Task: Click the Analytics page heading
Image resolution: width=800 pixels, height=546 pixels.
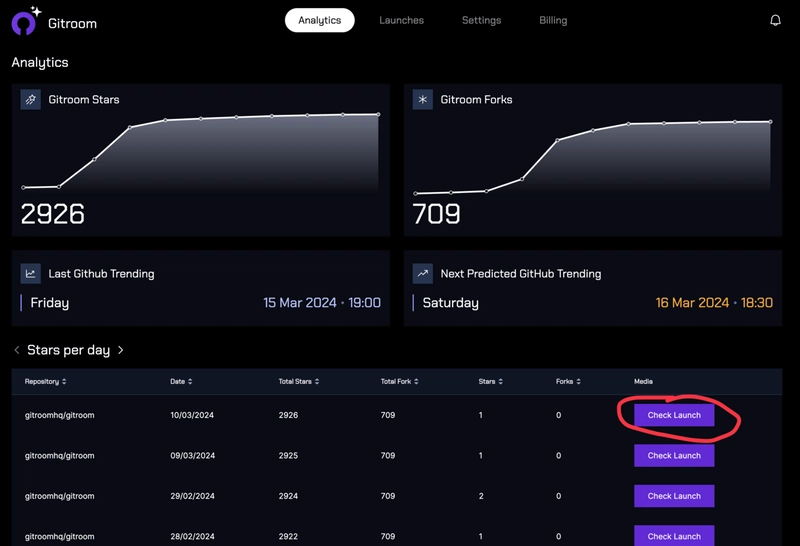Action: (x=40, y=62)
